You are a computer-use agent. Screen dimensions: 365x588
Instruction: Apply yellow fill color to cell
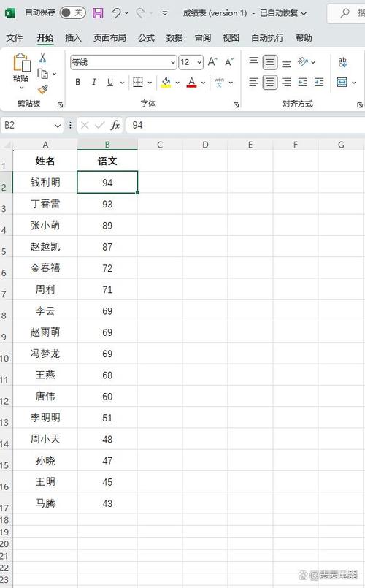click(x=166, y=82)
